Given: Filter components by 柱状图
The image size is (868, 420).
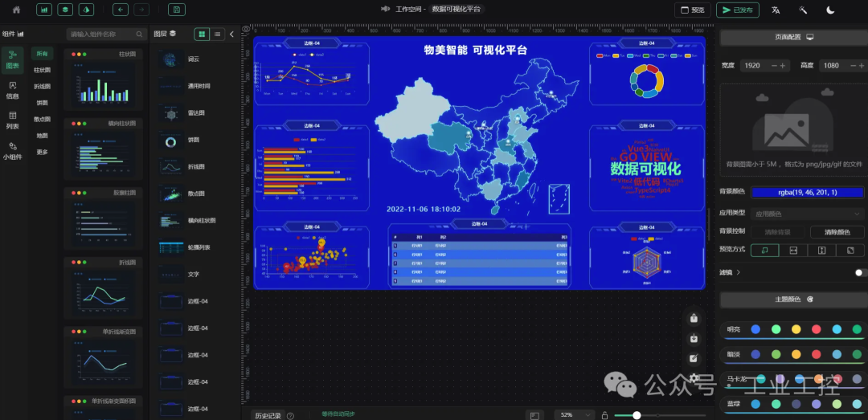Looking at the screenshot, I should pos(42,70).
